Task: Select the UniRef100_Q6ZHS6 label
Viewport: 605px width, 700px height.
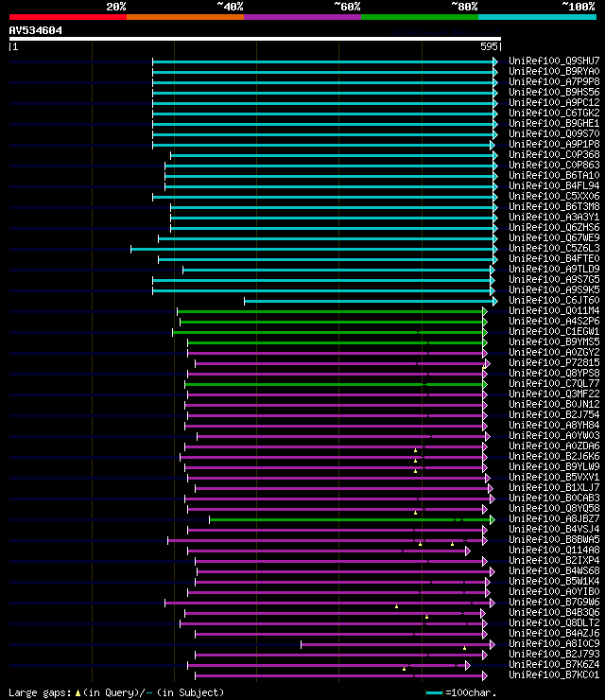Action: pos(554,227)
